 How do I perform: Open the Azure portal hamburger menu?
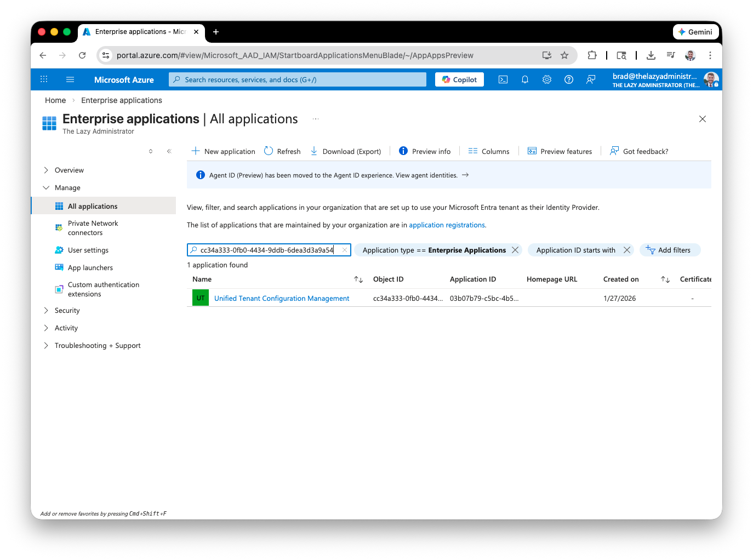pyautogui.click(x=70, y=79)
